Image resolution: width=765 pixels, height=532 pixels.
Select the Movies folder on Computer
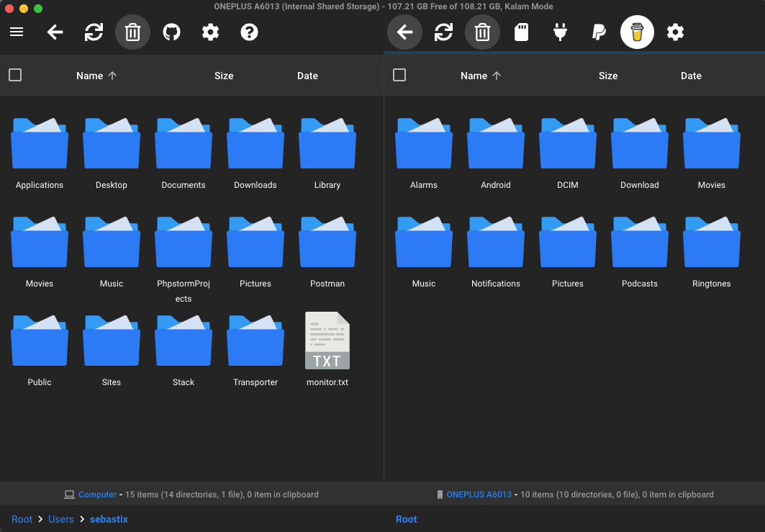(40, 253)
